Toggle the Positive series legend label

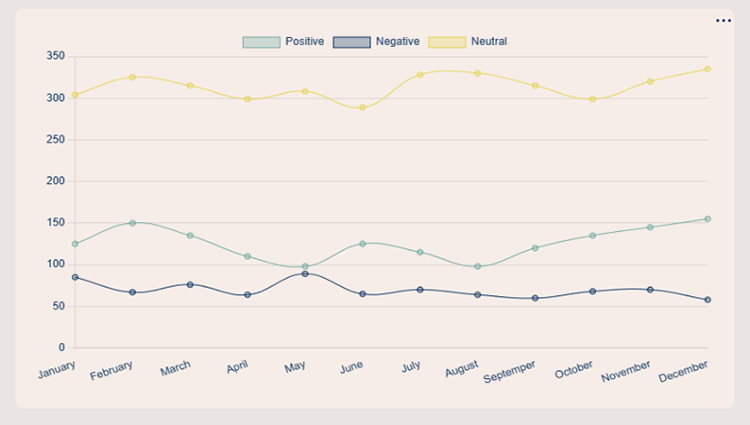(x=304, y=41)
